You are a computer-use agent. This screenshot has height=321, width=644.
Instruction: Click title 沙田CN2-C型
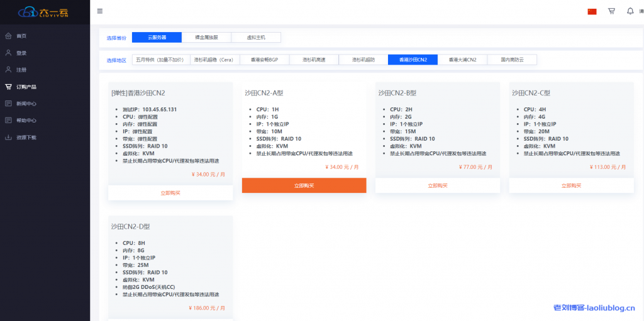pyautogui.click(x=531, y=93)
